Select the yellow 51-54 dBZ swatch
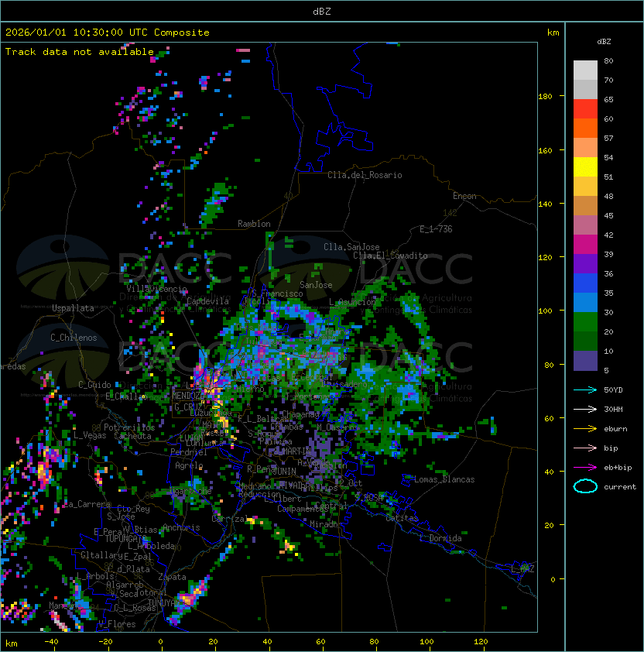 click(x=585, y=167)
